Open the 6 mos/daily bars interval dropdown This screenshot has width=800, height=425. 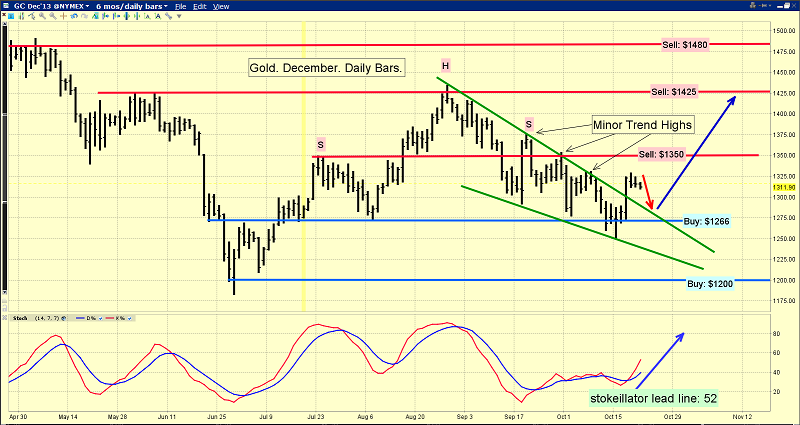132,7
